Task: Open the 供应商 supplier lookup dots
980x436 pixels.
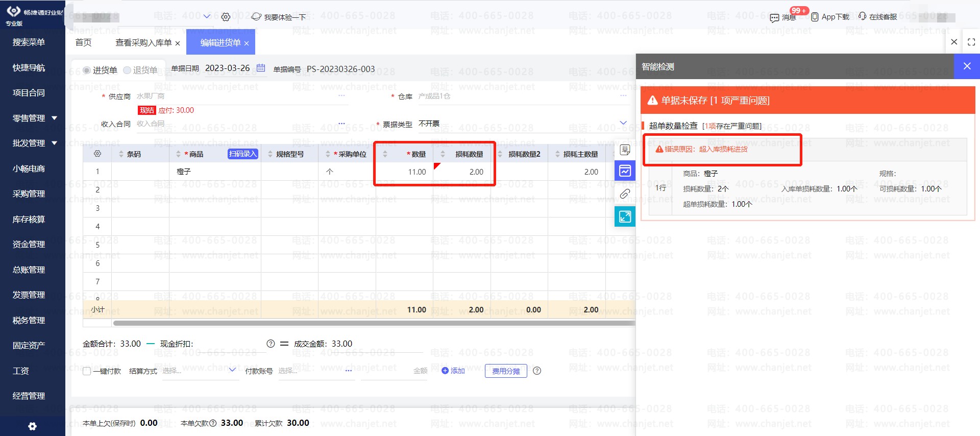Action: (x=341, y=95)
